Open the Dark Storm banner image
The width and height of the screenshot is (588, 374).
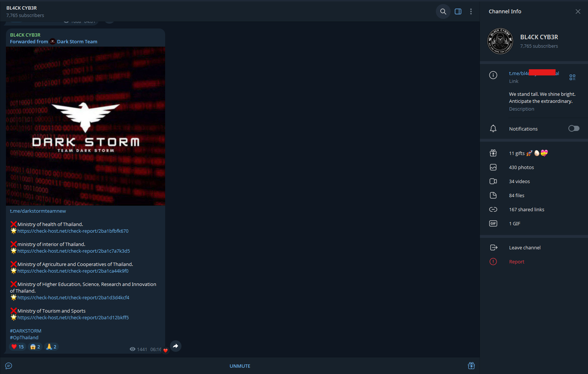click(x=86, y=126)
